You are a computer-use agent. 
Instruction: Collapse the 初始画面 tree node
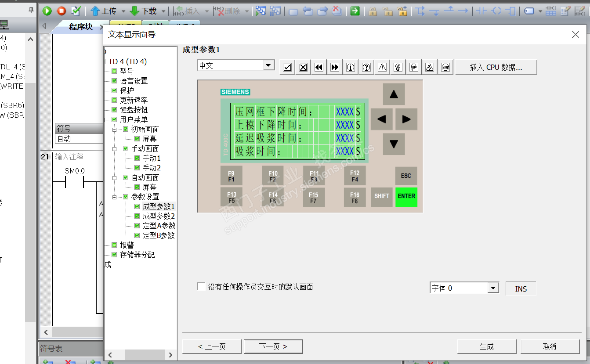click(x=115, y=129)
